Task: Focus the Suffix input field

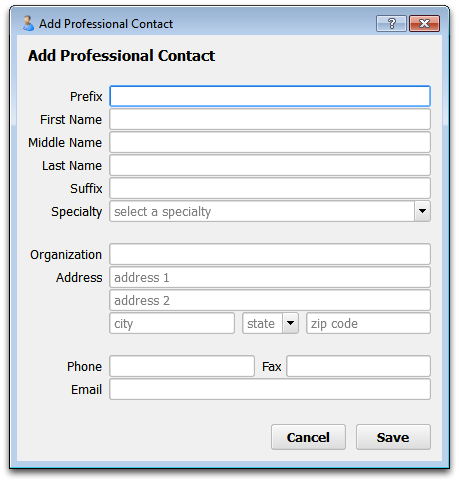Action: pyautogui.click(x=270, y=188)
